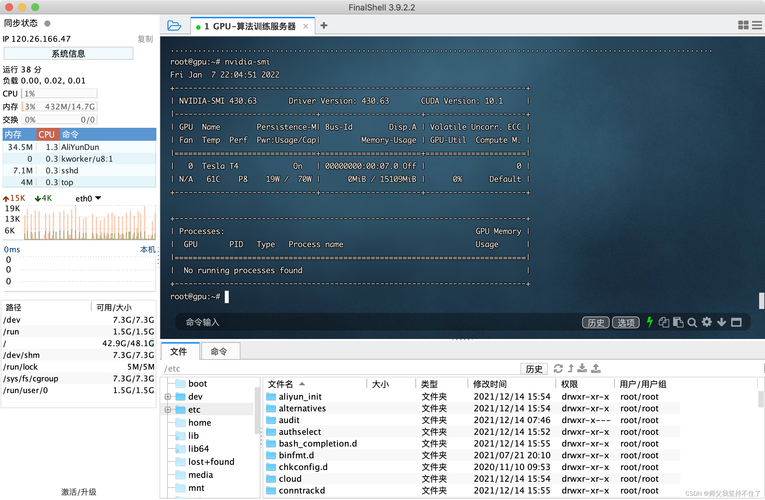Sort processes by 命令 column header
765x500 pixels.
[108, 134]
